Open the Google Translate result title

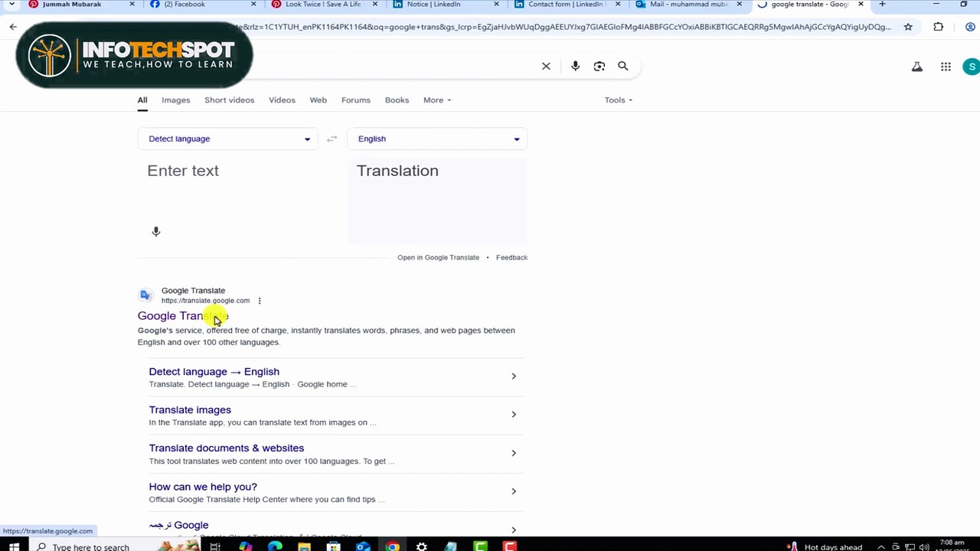183,316
